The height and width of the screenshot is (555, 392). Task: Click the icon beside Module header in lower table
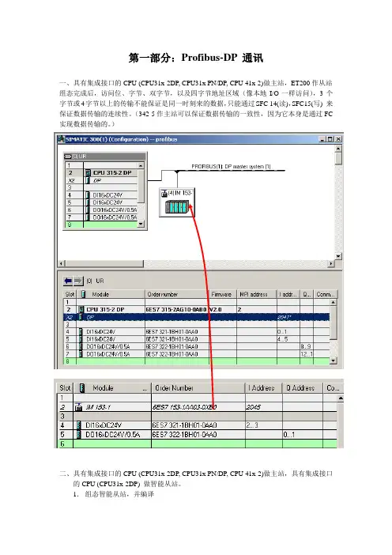[82, 388]
